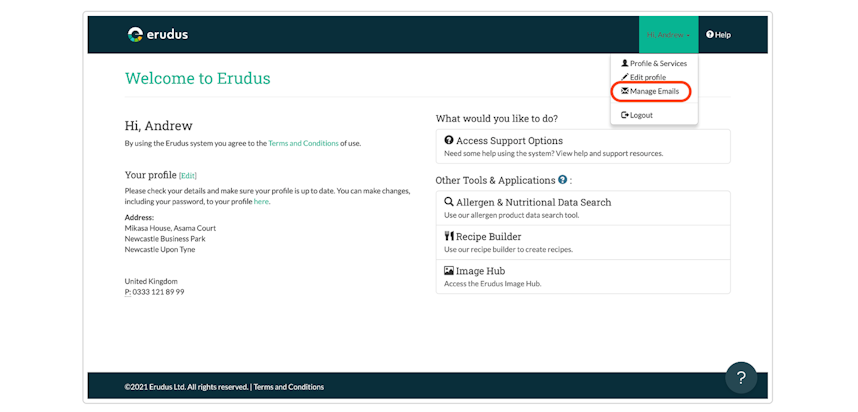The height and width of the screenshot is (412, 858).
Task: Open Manage Emails from the user menu
Action: pos(650,91)
